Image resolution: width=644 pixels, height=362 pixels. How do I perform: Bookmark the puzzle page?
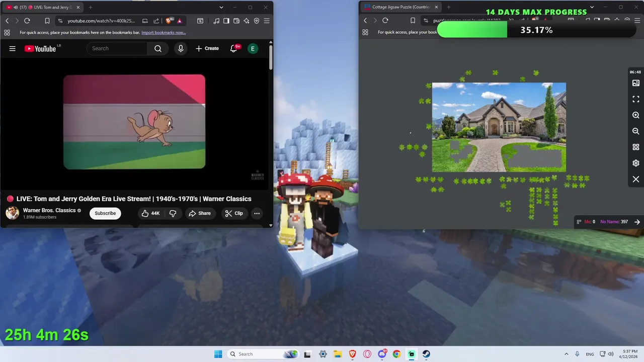413,21
